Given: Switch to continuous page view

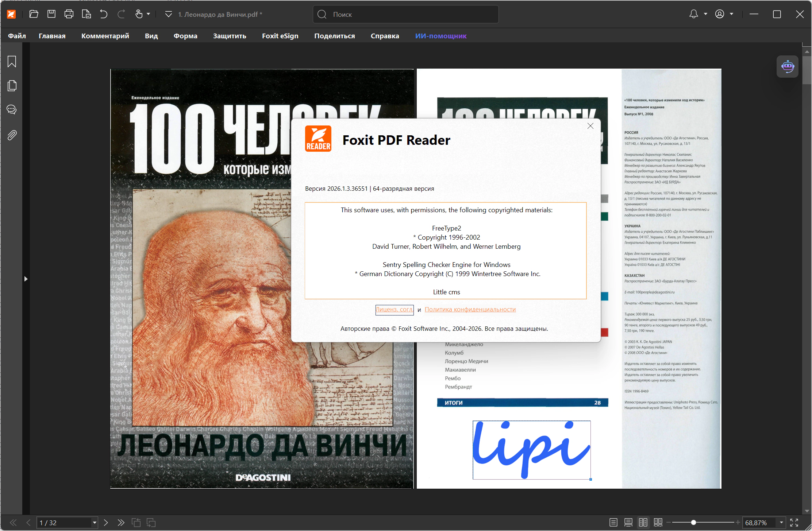Looking at the screenshot, I should click(x=628, y=523).
